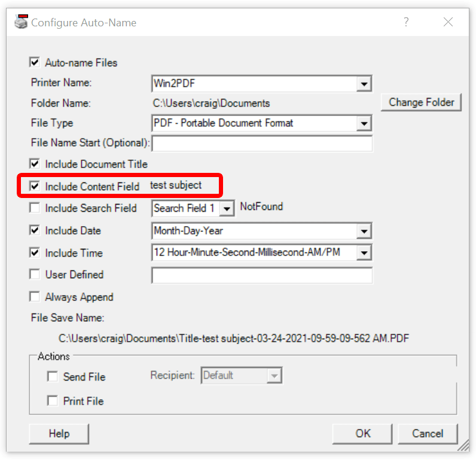Viewport: 476px width, 460px height.
Task: Click the File Name Start input field
Action: coord(262,144)
